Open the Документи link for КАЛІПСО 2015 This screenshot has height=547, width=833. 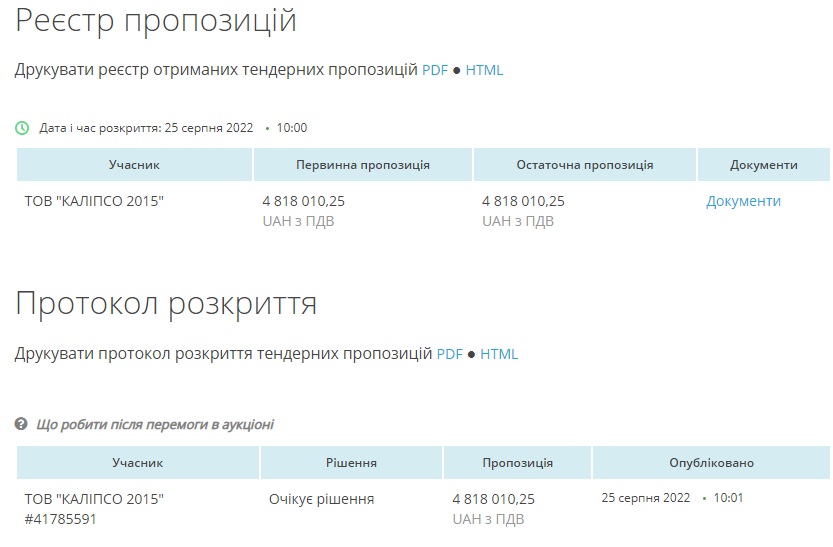[743, 201]
